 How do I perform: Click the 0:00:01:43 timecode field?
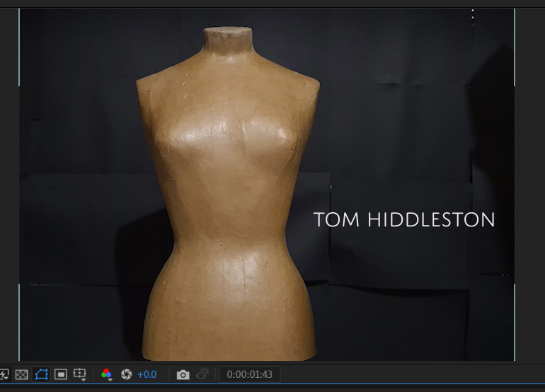[x=250, y=374]
